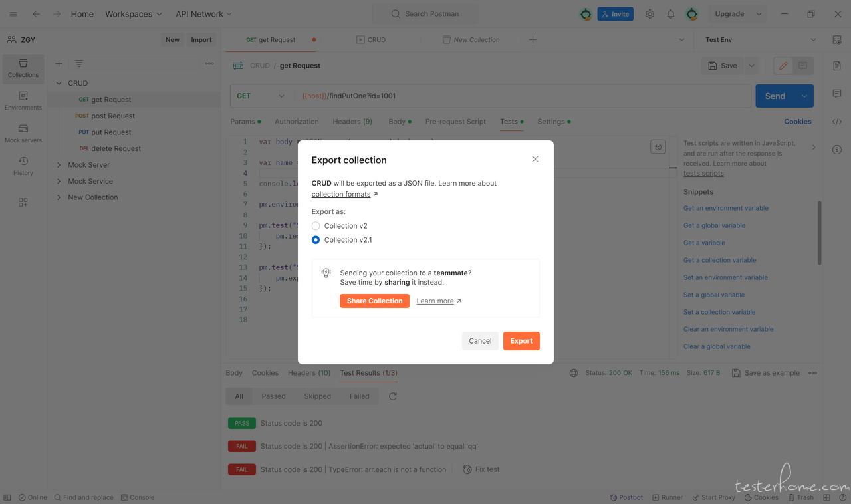The image size is (851, 504).
Task: Open the collection formats link
Action: click(x=341, y=194)
